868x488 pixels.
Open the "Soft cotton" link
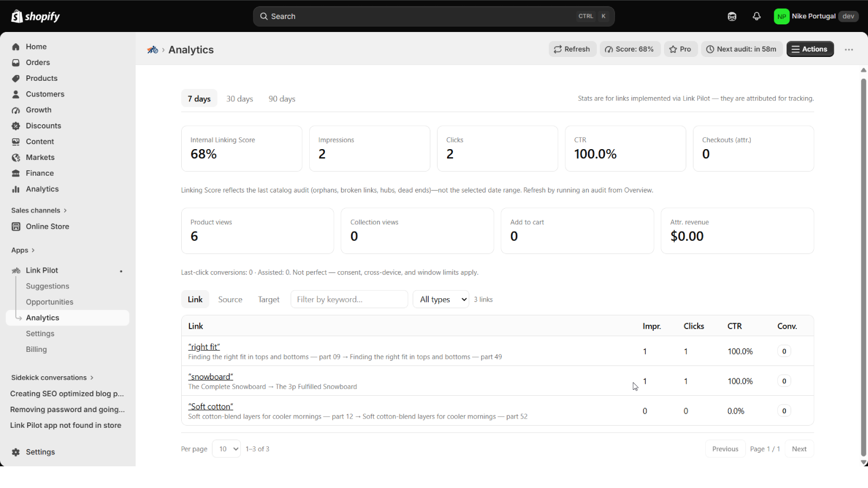[x=210, y=407]
